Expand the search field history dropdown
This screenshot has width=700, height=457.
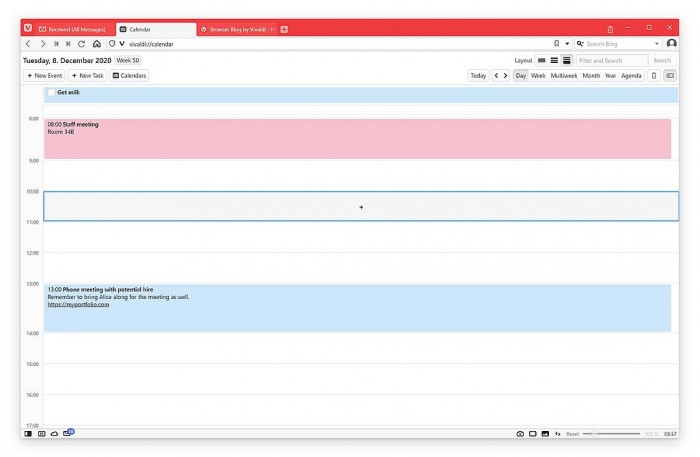657,44
